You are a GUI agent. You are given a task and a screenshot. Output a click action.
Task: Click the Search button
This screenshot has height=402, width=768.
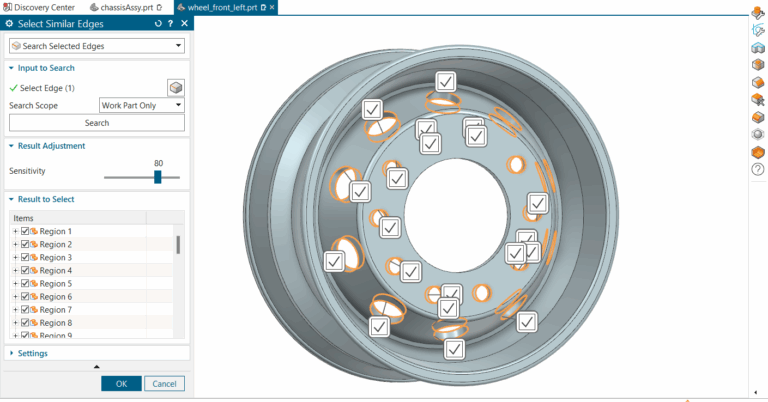point(97,123)
